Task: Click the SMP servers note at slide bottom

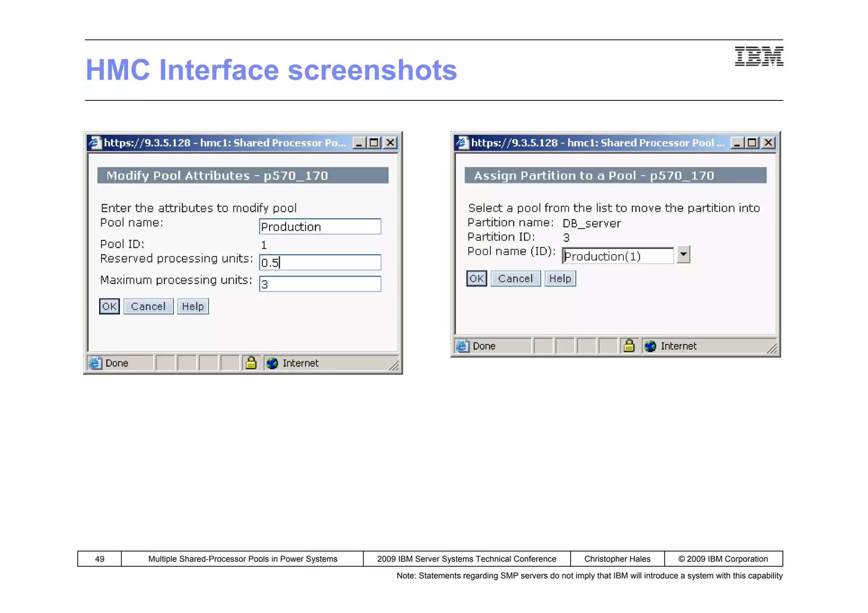Action: pyautogui.click(x=590, y=576)
